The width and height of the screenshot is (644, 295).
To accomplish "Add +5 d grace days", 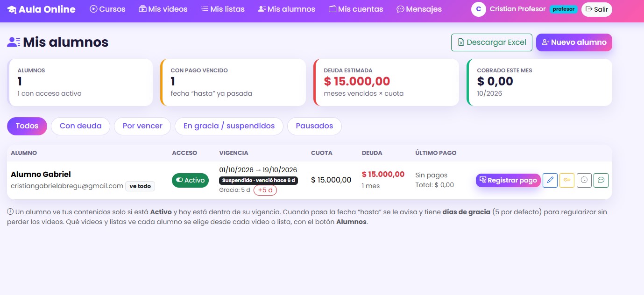I will click(265, 190).
